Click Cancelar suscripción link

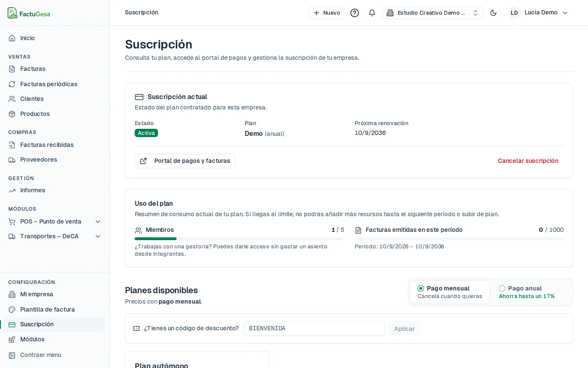(528, 161)
